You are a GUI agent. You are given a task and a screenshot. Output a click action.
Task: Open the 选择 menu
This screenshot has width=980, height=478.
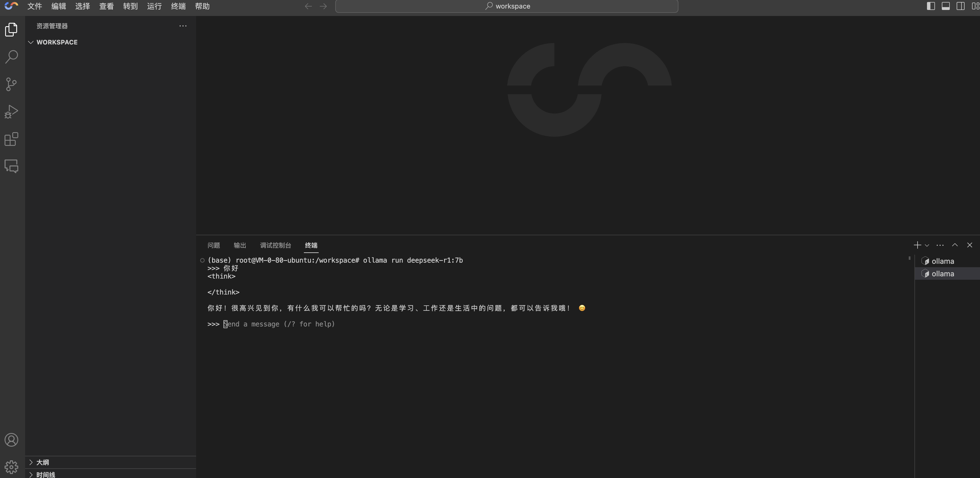point(83,6)
